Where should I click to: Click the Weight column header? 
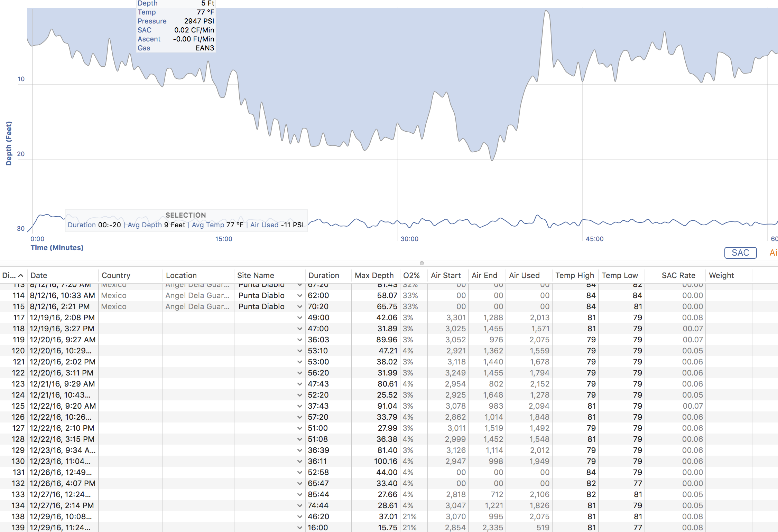tap(721, 275)
